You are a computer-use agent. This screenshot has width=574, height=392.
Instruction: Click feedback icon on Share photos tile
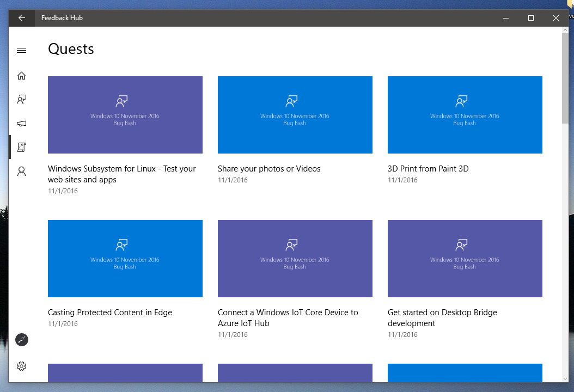pos(291,101)
